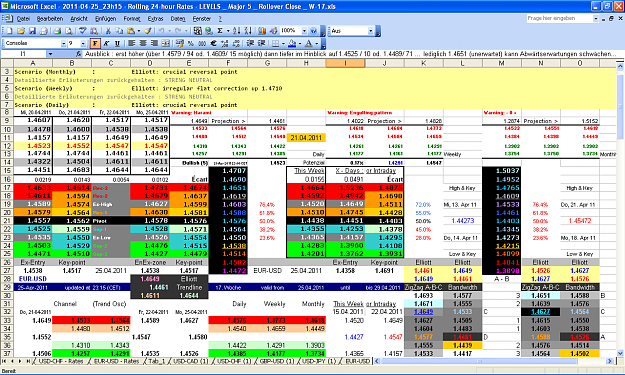Open the Einfügen menu
The width and height of the screenshot is (625, 375).
pyautogui.click(x=106, y=18)
